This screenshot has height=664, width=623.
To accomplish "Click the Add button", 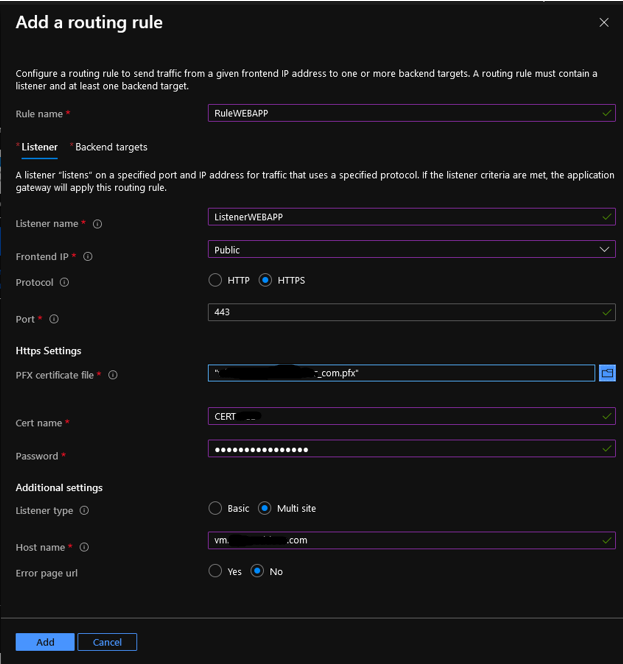I will pyautogui.click(x=45, y=642).
